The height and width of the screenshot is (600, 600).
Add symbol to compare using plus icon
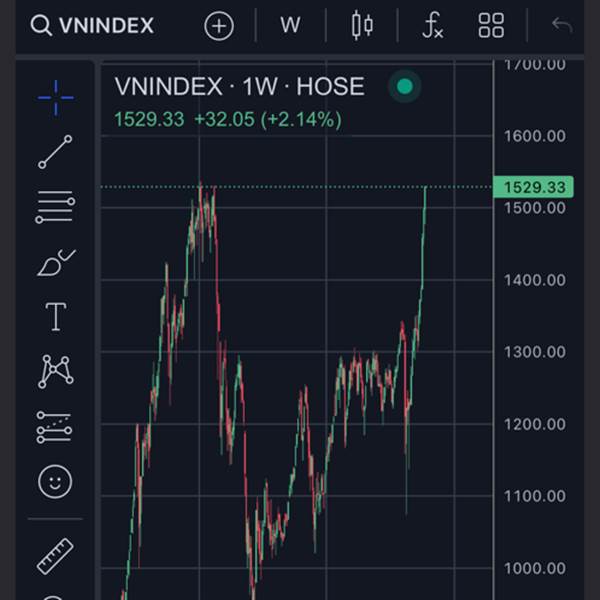219,26
